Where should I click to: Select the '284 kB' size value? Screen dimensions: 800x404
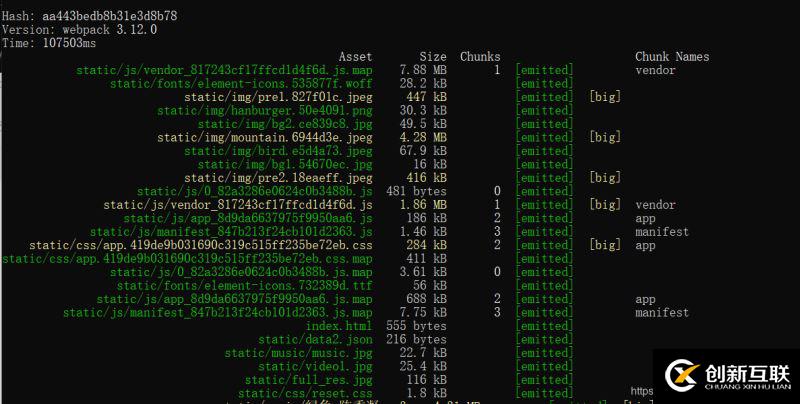pos(427,245)
